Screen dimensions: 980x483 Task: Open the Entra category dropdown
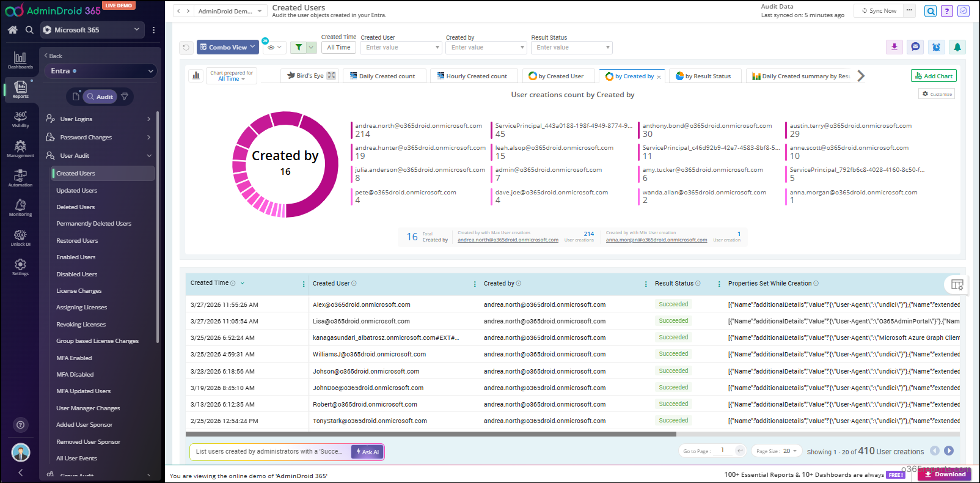tap(101, 71)
